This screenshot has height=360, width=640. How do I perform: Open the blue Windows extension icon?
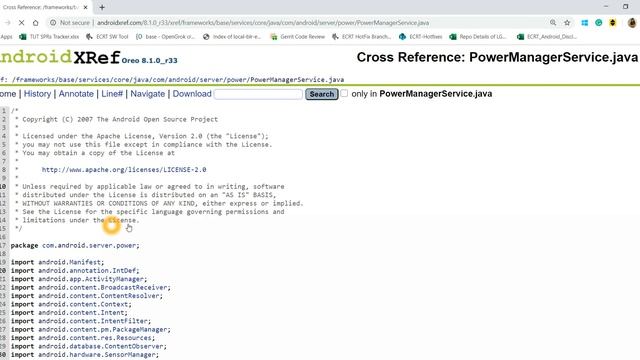click(584, 23)
